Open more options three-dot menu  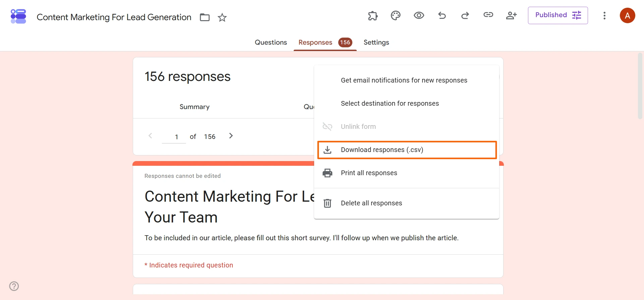click(604, 16)
